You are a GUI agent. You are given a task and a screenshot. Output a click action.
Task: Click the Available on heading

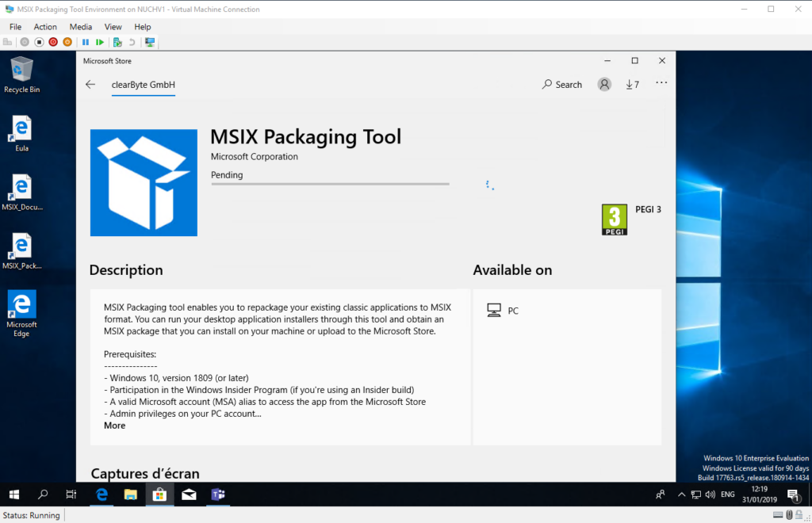point(512,270)
